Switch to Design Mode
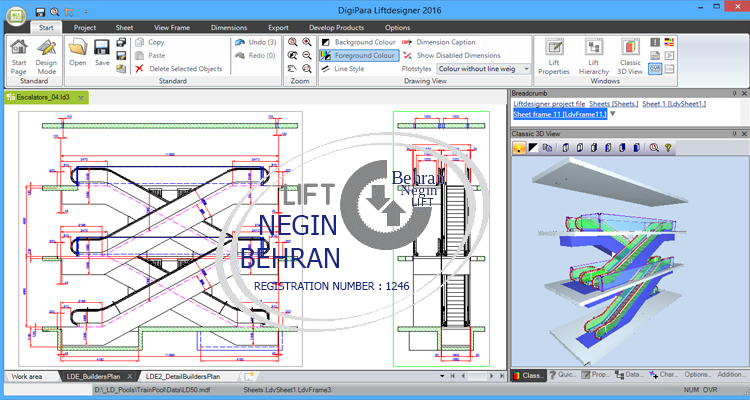The image size is (750, 400). click(x=46, y=57)
